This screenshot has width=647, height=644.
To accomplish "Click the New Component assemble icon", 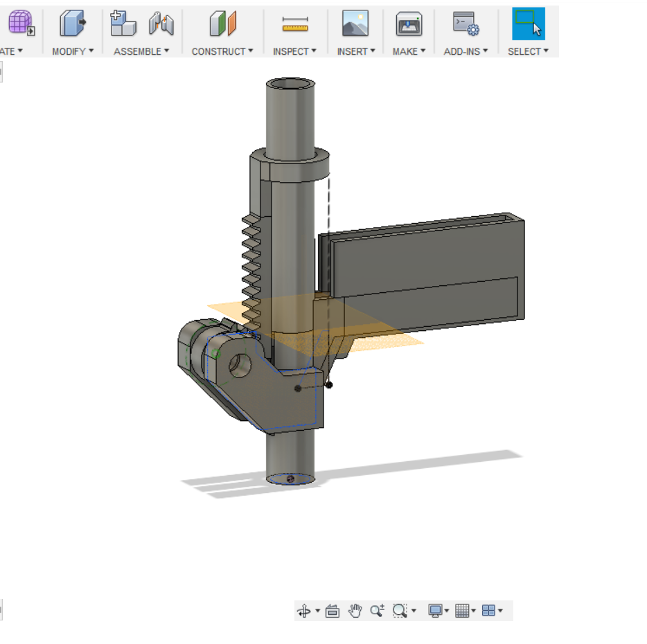I will point(123,23).
